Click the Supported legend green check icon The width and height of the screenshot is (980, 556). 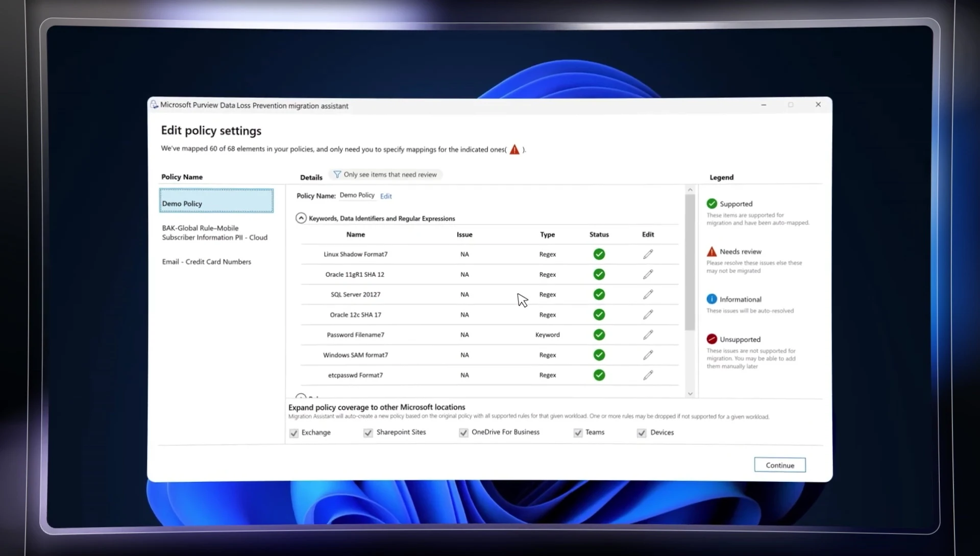tap(712, 204)
